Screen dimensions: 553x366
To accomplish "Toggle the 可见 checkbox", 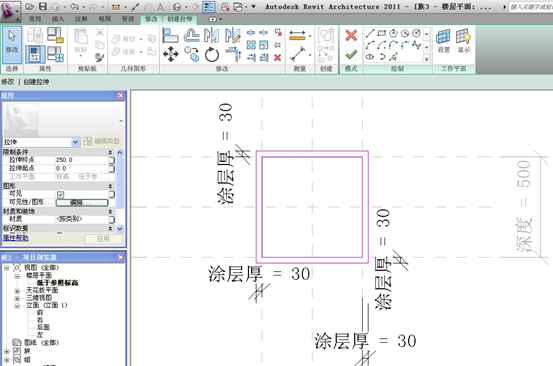I will pyautogui.click(x=60, y=194).
